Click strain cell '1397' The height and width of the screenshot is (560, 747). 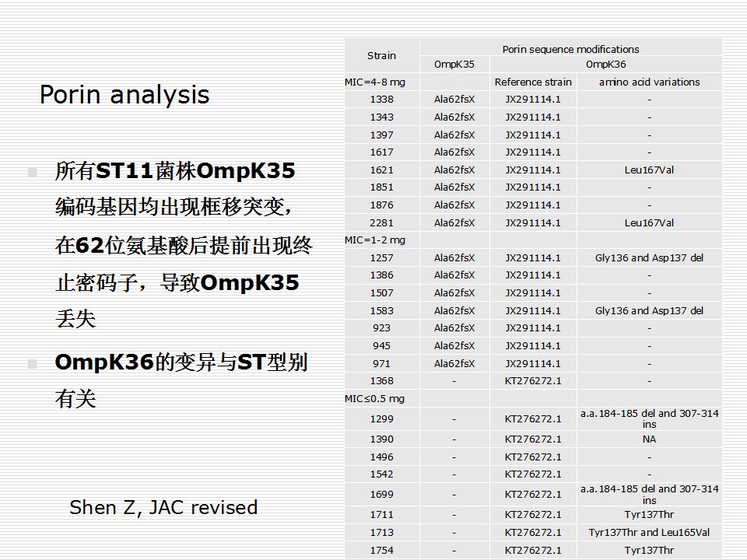381,135
